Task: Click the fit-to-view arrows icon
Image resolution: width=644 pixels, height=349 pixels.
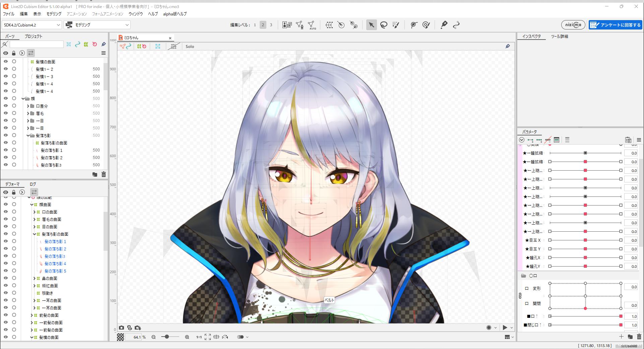Action: [207, 337]
